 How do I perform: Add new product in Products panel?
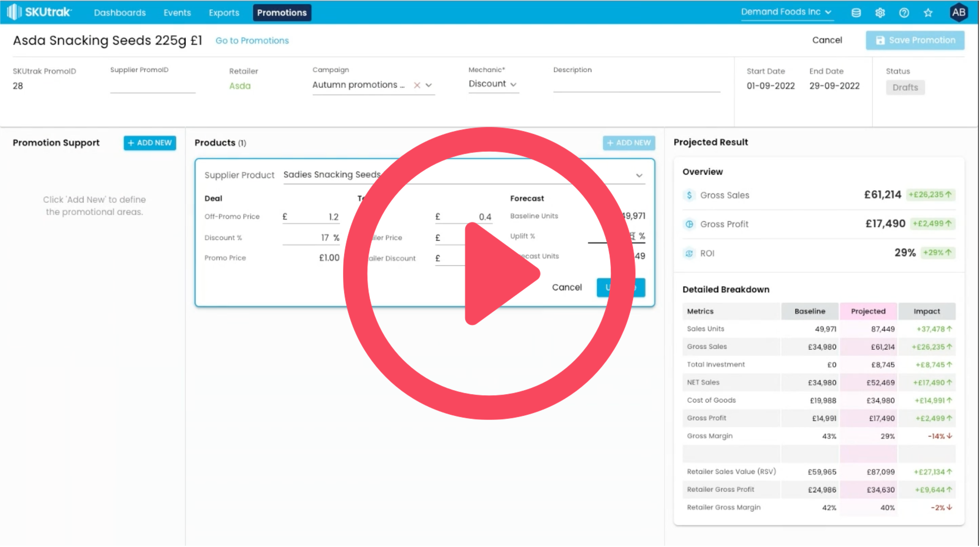pos(628,143)
